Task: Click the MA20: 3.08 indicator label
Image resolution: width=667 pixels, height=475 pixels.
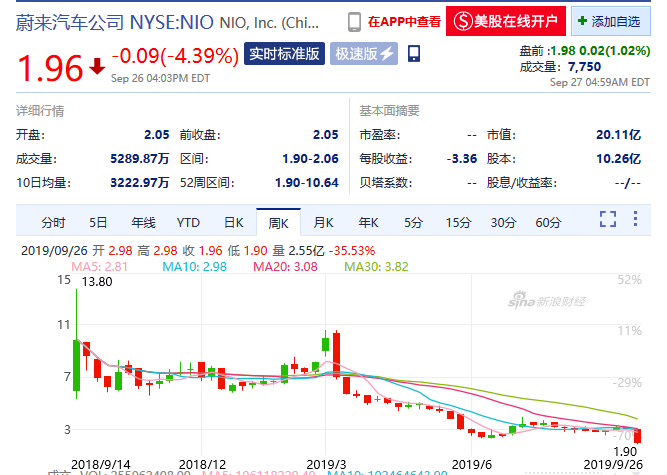Action: pyautogui.click(x=285, y=267)
